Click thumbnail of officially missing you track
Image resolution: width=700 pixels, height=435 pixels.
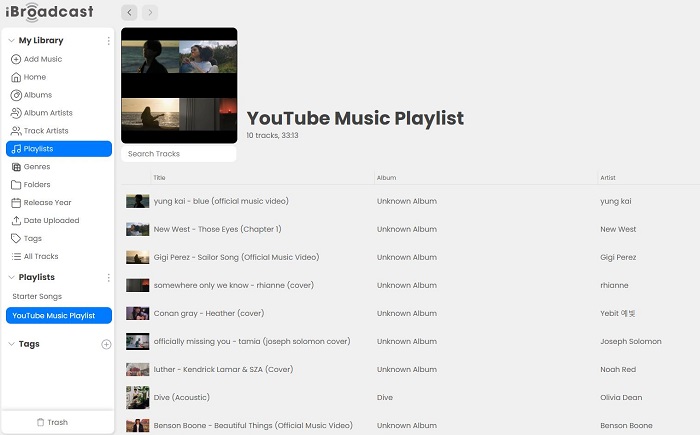[x=138, y=342]
